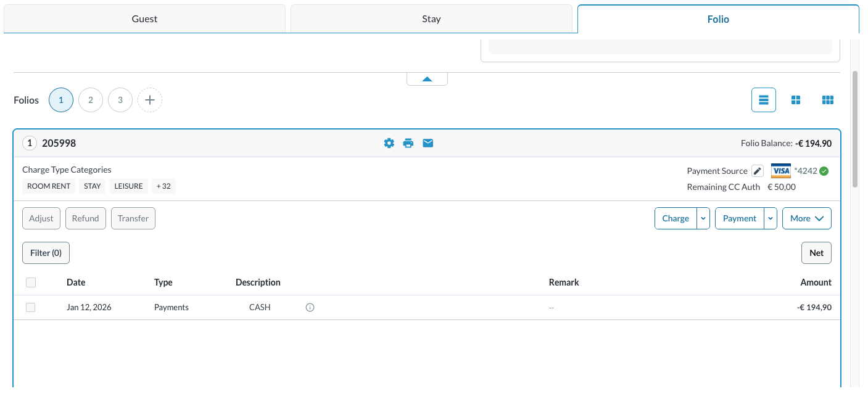Expand the More menu
The height and width of the screenshot is (399, 868).
(x=806, y=218)
